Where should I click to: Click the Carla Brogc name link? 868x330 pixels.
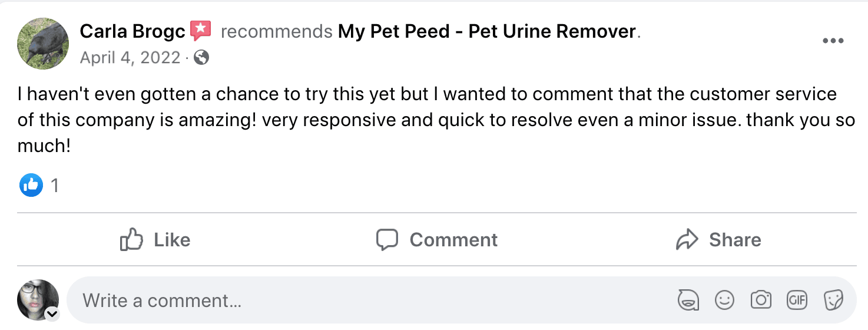(132, 31)
